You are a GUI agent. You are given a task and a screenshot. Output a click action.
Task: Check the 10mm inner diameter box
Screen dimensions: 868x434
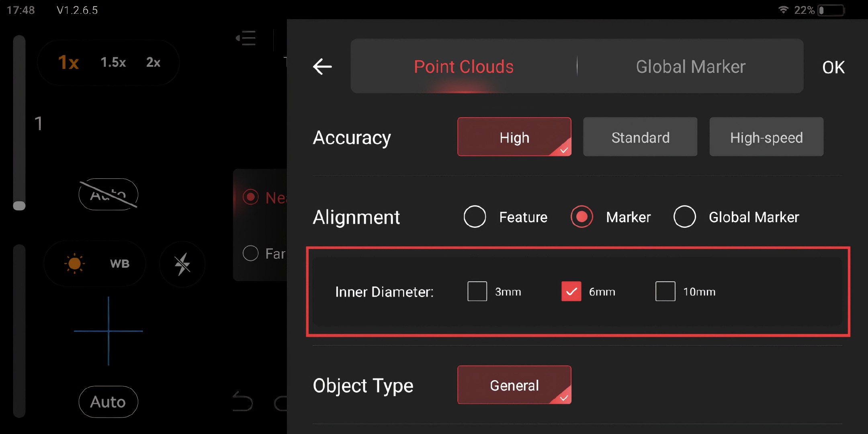point(665,291)
